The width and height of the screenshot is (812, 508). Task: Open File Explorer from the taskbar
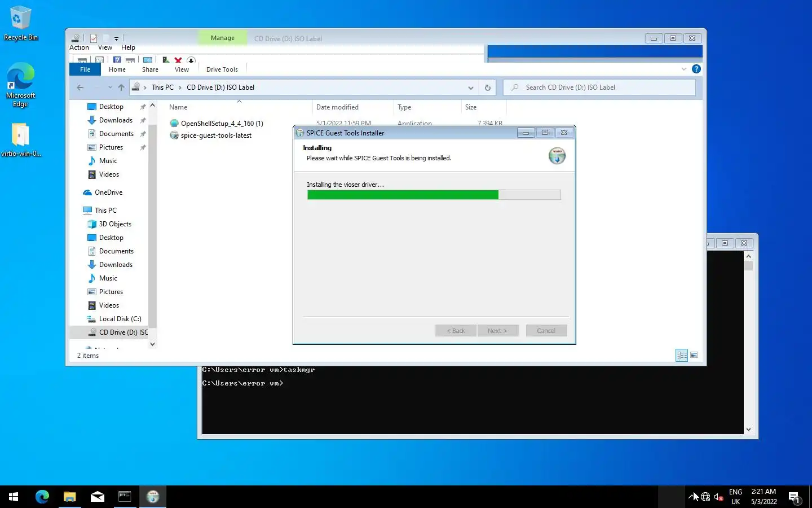pyautogui.click(x=69, y=497)
